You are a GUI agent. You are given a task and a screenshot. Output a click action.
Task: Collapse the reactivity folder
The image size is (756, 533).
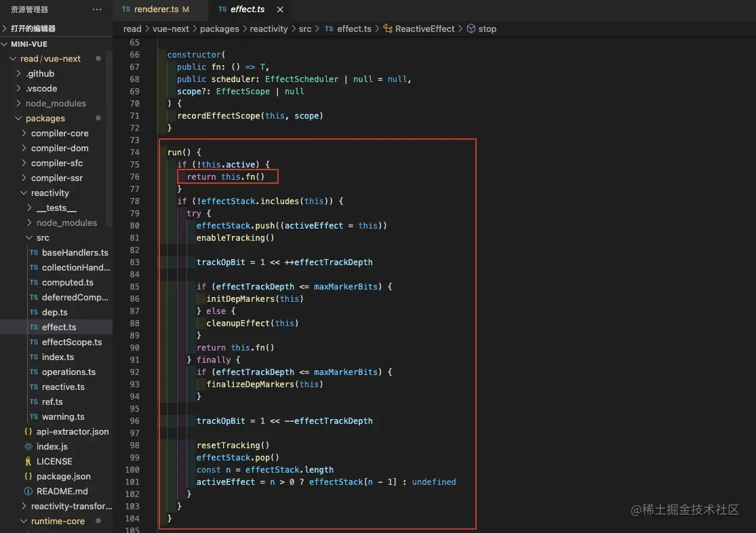(x=24, y=193)
